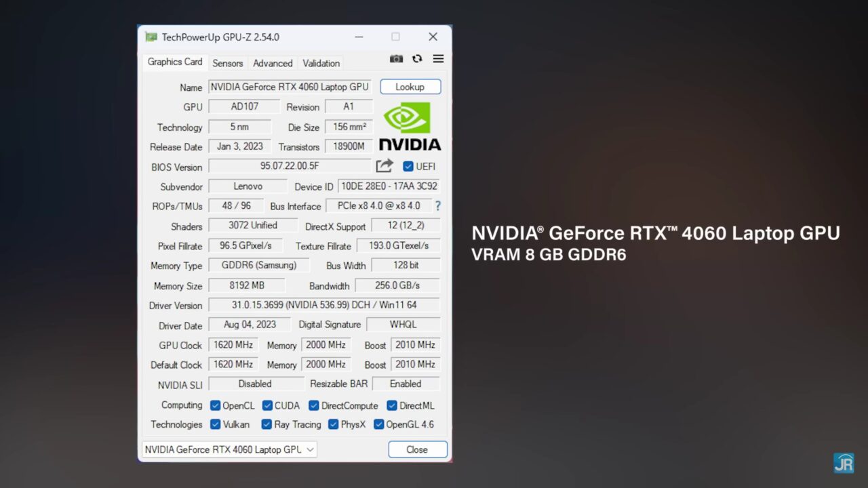Switch to the Sensors tab
Screen dimensions: 868x488
point(227,63)
